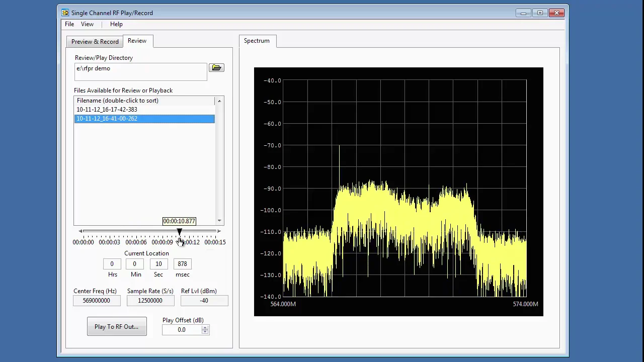Open the Help menu

point(116,24)
